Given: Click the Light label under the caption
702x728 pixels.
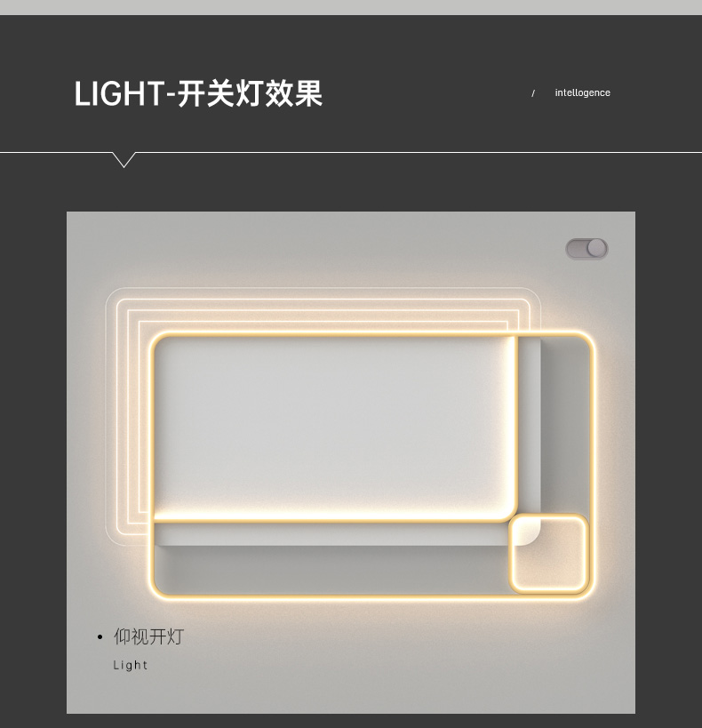Looking at the screenshot, I should 131,665.
